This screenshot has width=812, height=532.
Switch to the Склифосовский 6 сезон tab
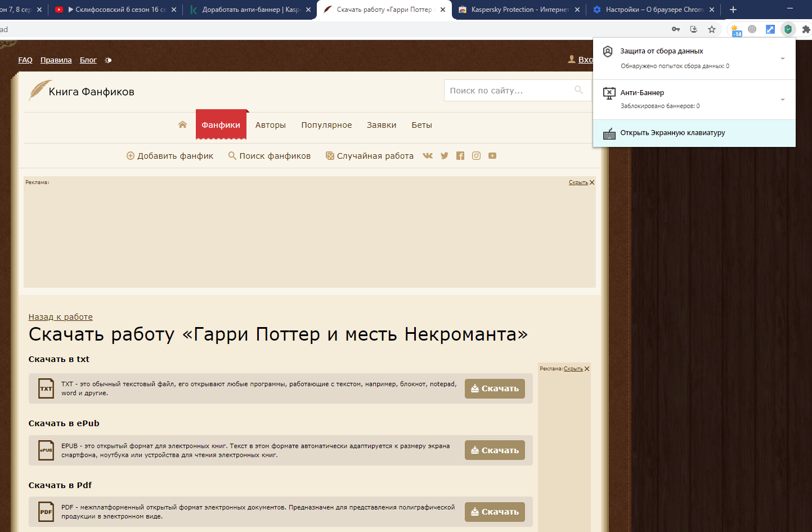tap(116, 10)
